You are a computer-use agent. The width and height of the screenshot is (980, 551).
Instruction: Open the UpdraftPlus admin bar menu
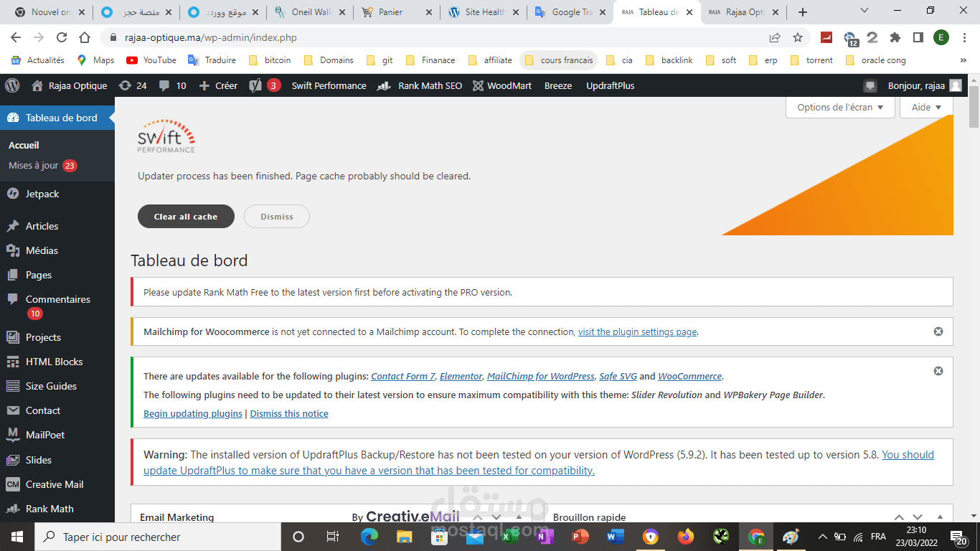pyautogui.click(x=611, y=85)
